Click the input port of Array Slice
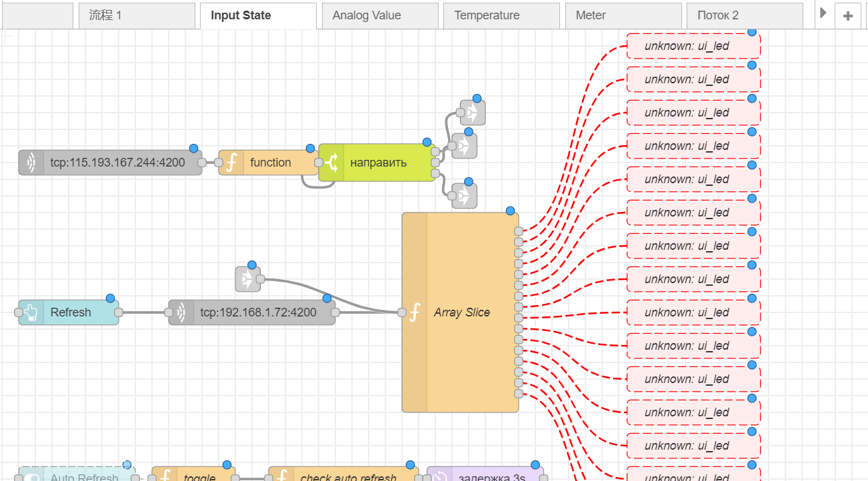Screen dimensions: 868x481 click(402, 312)
